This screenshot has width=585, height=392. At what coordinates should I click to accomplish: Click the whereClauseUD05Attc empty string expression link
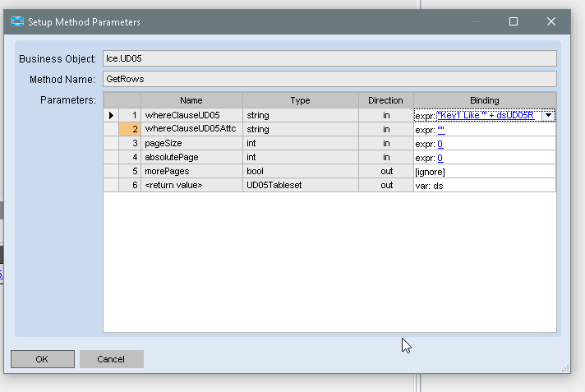point(441,130)
